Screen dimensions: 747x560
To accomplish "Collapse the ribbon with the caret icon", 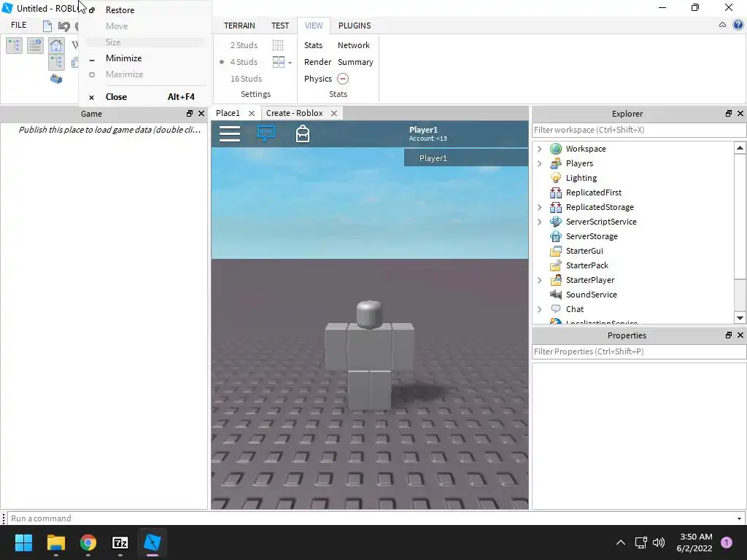I will 722,25.
